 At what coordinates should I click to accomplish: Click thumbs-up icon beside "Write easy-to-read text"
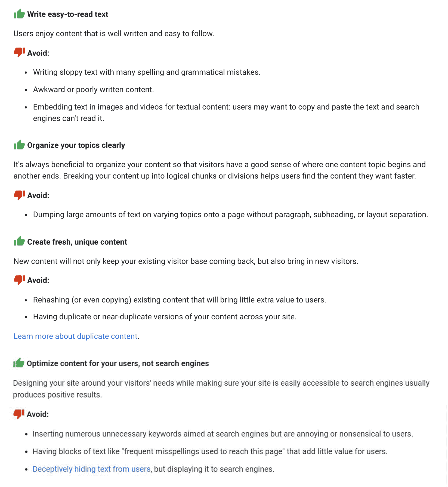click(x=19, y=14)
